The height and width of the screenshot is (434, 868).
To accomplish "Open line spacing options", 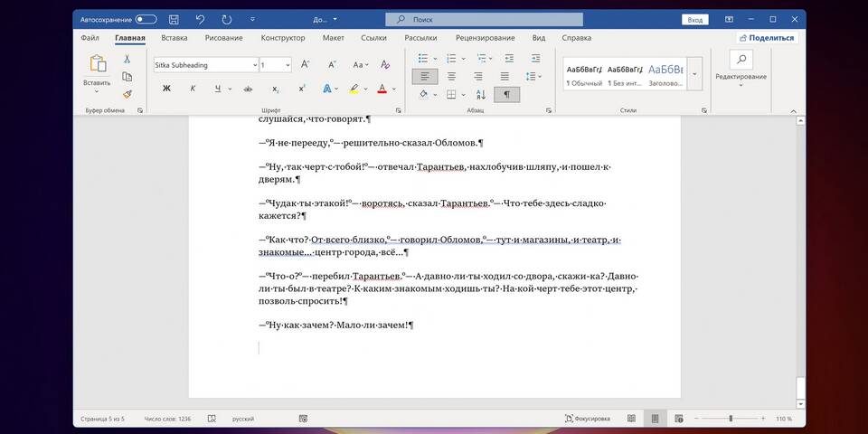I will (x=532, y=76).
